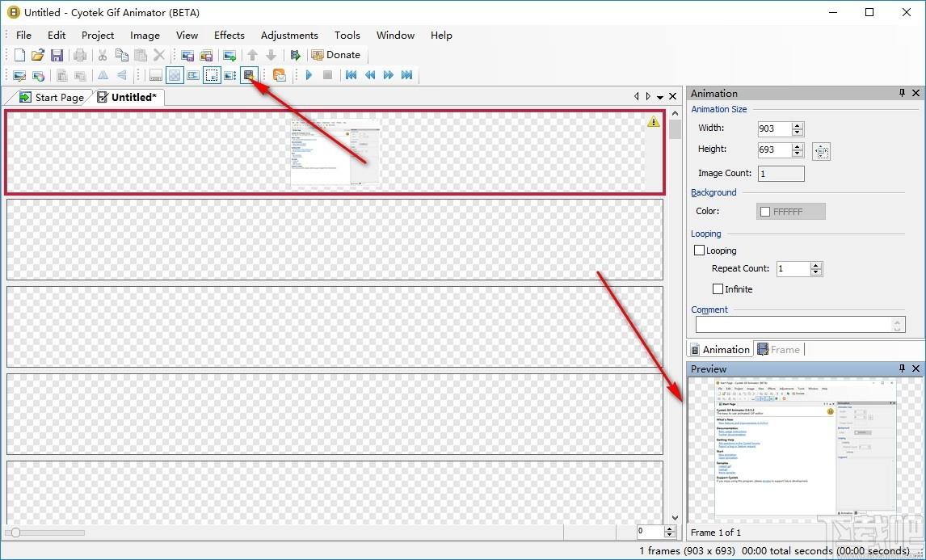
Task: Toggle the dashed selection border icon
Action: 212,75
